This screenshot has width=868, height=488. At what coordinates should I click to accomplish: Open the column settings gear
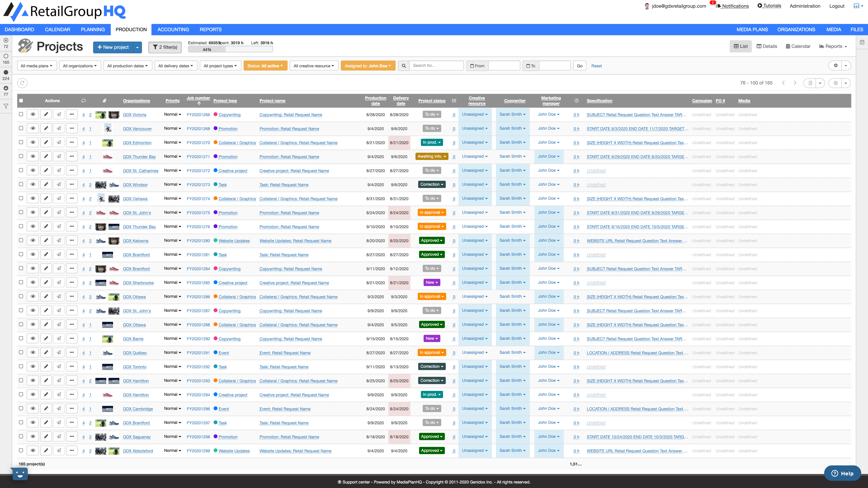point(836,83)
